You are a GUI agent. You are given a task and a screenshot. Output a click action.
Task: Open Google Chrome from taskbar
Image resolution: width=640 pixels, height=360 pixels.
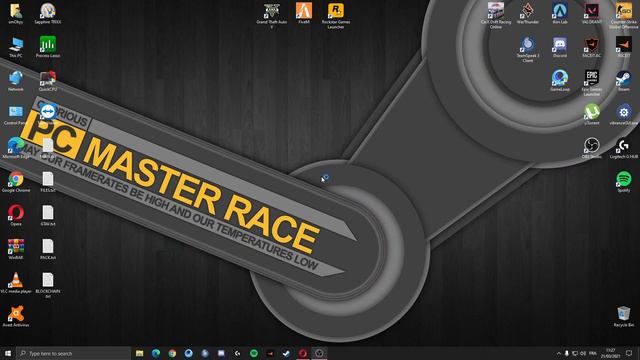[172, 353]
